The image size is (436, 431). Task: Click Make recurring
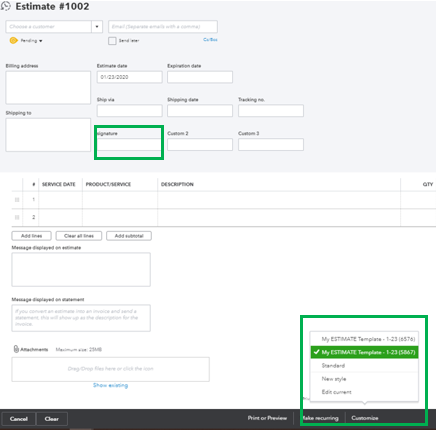pos(320,418)
